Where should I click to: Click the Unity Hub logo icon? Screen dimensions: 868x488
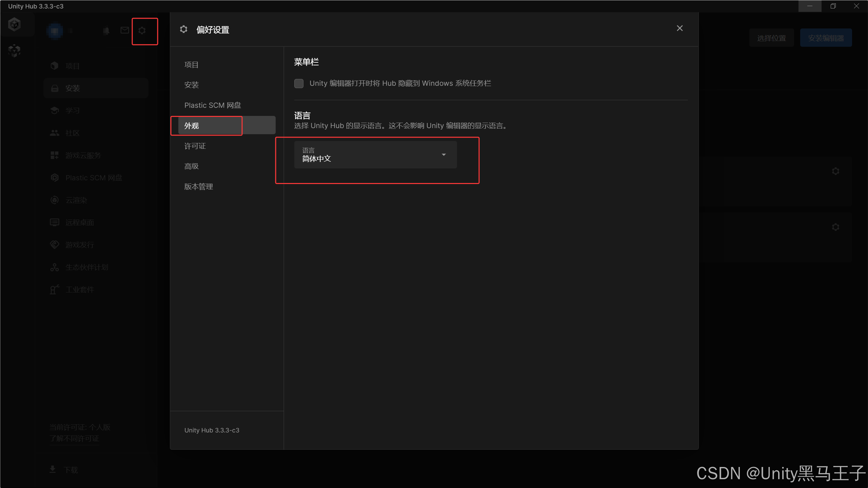click(x=14, y=24)
